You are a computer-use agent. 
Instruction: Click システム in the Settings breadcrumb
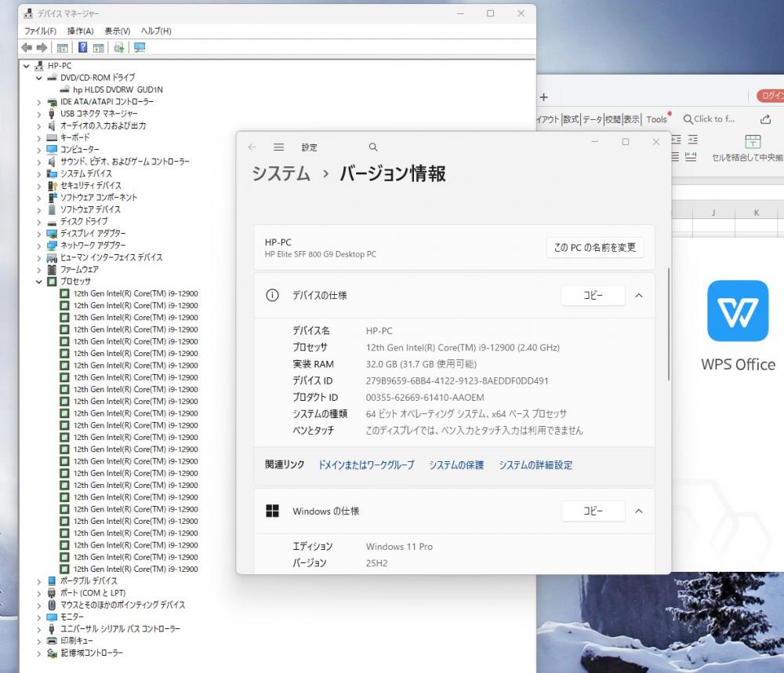[x=281, y=173]
